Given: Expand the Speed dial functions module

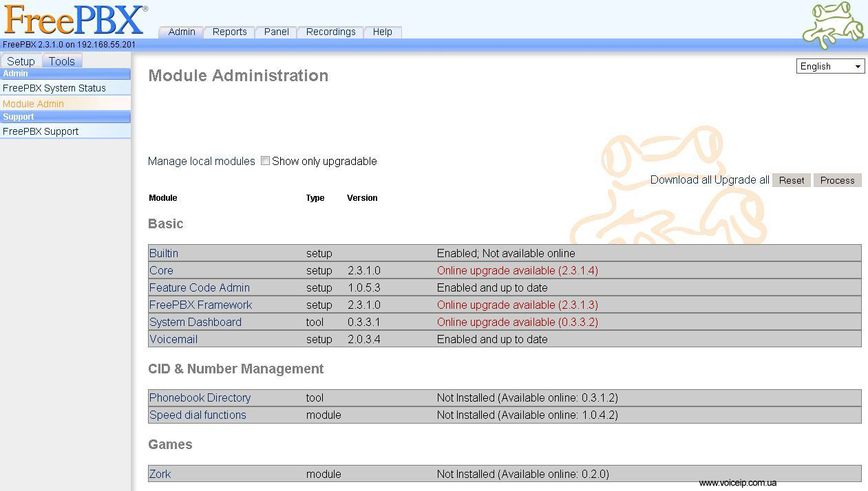Looking at the screenshot, I should pos(198,415).
